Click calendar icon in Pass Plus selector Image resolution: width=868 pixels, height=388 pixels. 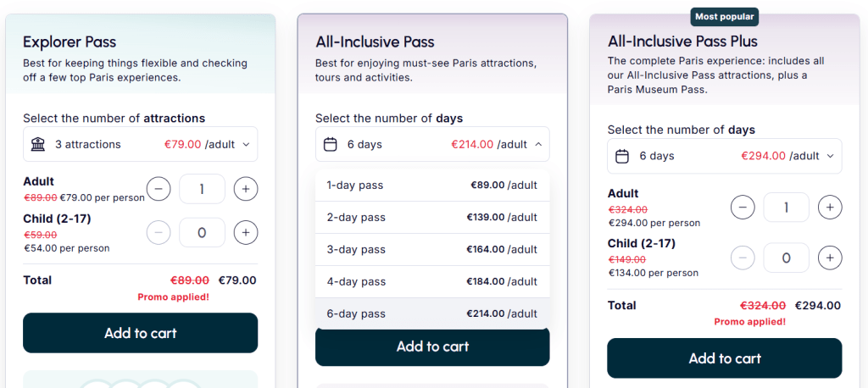click(622, 156)
